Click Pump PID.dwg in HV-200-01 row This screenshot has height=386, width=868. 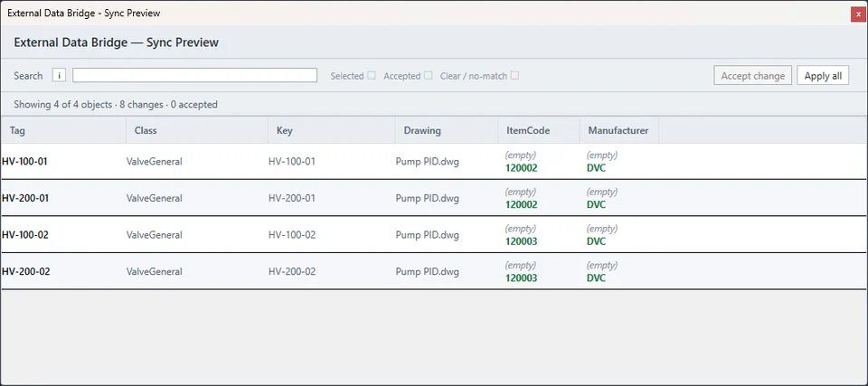click(428, 198)
